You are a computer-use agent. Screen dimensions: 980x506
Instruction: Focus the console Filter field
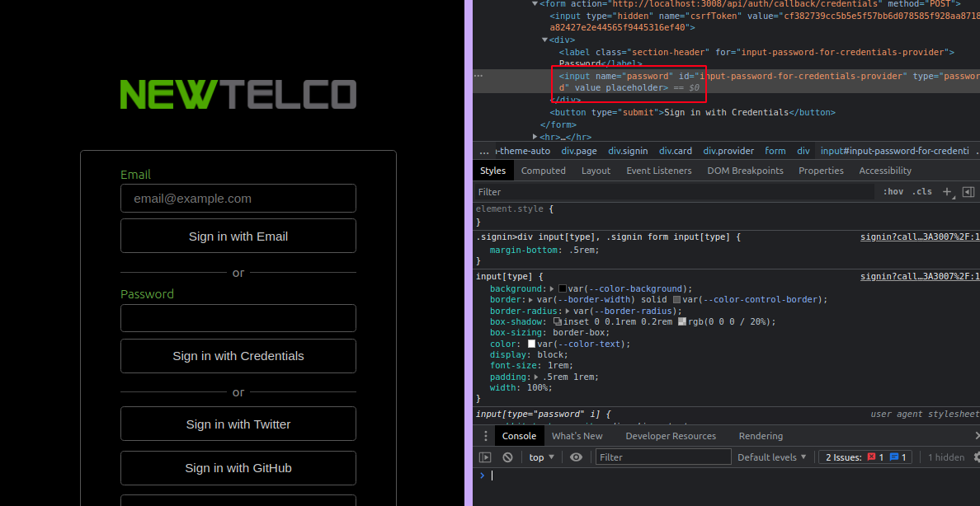[x=663, y=457]
